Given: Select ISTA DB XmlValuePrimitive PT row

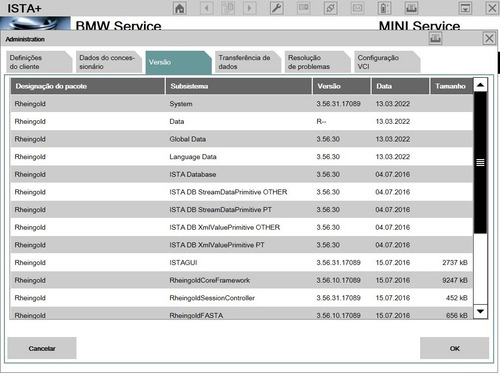Looking at the screenshot, I should point(242,245).
